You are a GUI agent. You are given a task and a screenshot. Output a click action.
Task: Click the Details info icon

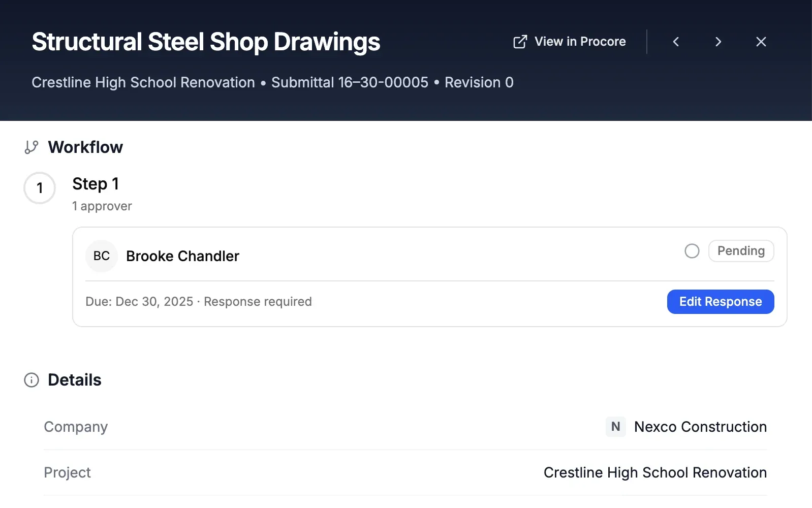click(32, 380)
